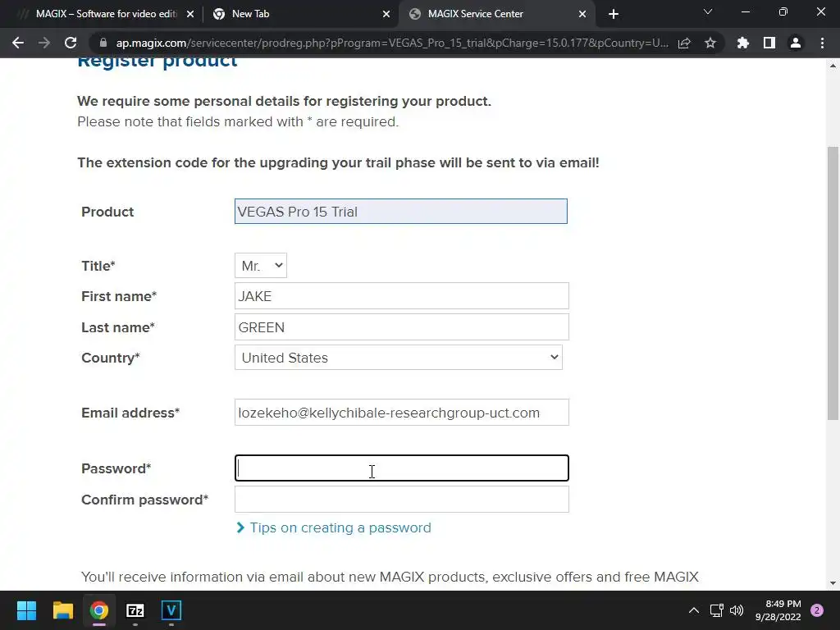Click the First name field with JAKE
Screen dimensions: 840x630
click(x=402, y=296)
